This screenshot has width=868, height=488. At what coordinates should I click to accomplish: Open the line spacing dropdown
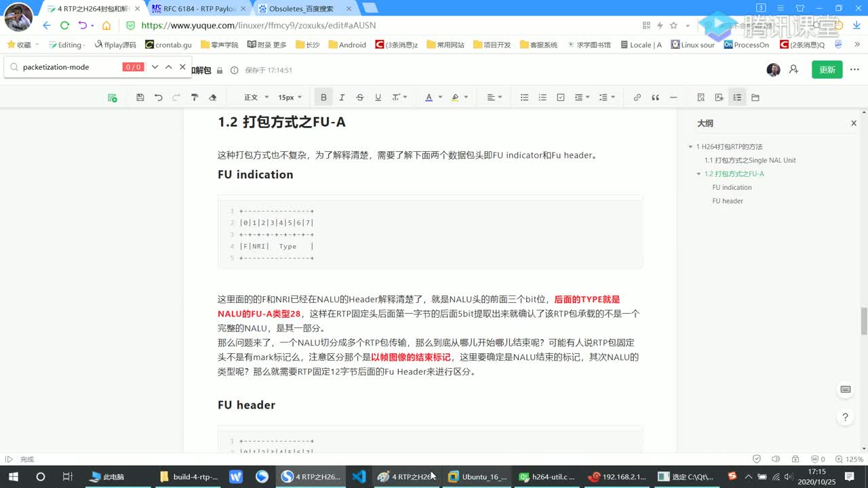[x=606, y=98]
